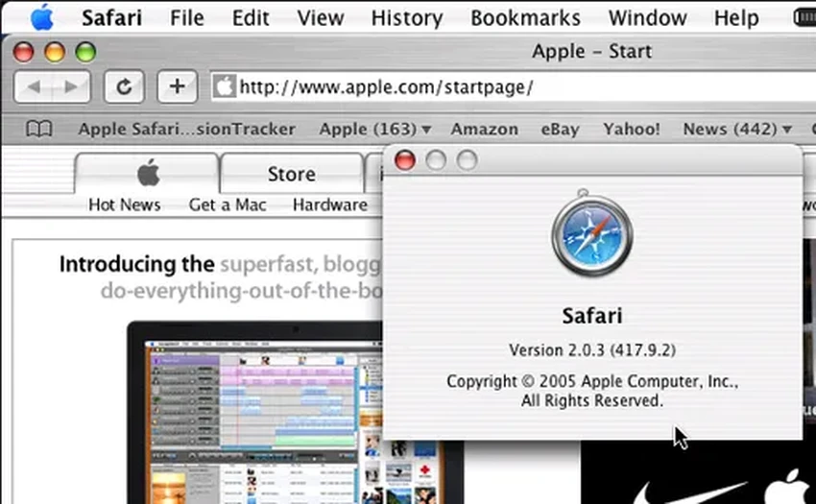Viewport: 816px width, 504px height.
Task: Click the Apple menu logo icon
Action: 41,17
